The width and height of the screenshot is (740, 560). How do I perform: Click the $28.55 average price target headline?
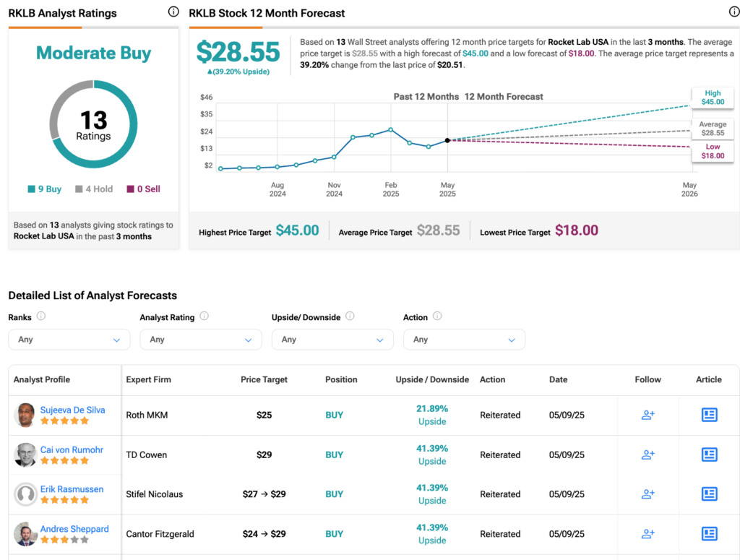pos(238,52)
